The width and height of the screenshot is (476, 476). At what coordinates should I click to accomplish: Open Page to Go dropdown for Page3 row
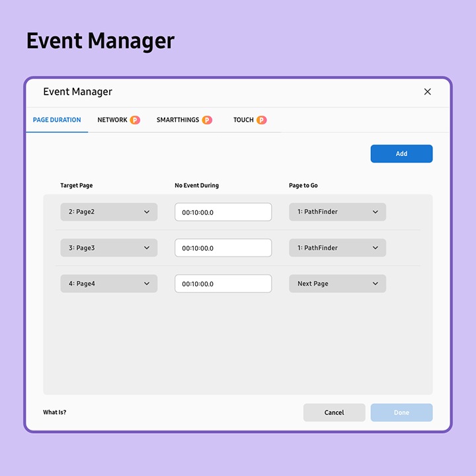click(x=337, y=248)
